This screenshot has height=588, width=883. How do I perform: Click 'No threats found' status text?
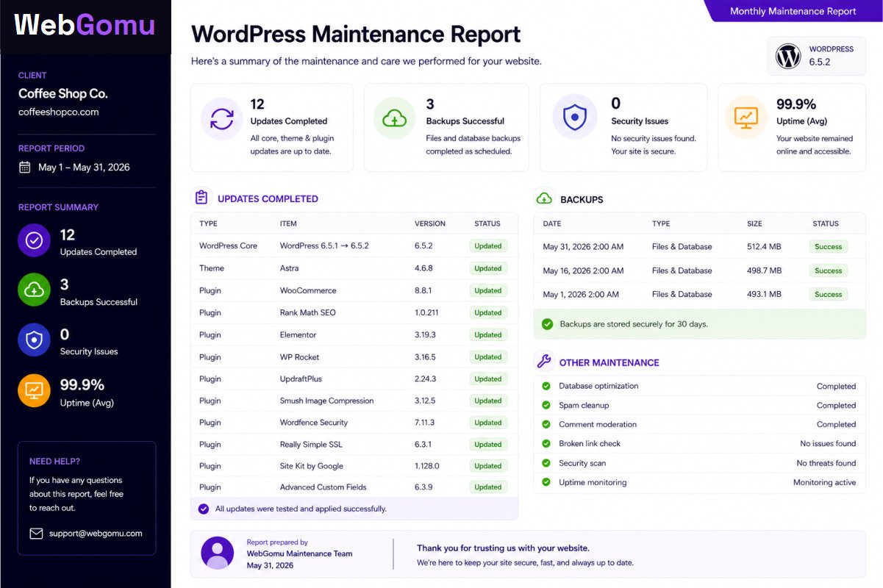click(x=826, y=463)
